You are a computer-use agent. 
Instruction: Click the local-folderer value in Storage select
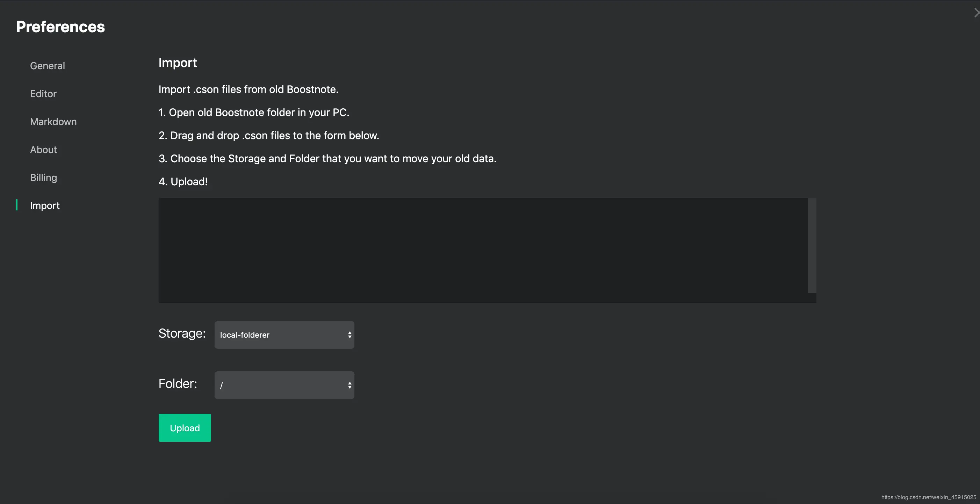point(245,335)
